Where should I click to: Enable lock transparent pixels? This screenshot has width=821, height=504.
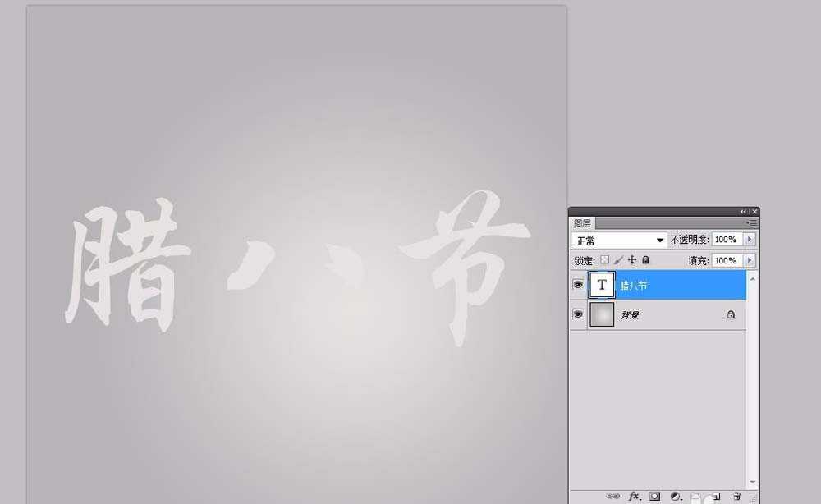(x=606, y=260)
